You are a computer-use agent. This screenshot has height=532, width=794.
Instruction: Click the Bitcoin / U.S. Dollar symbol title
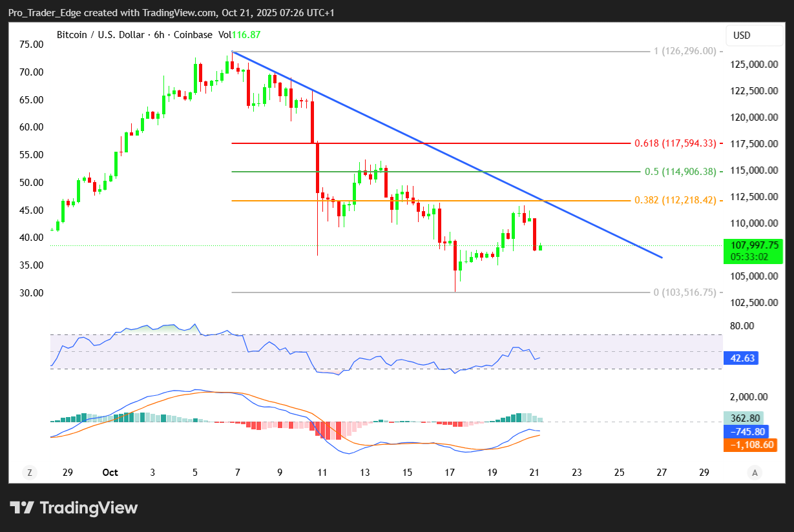[99, 35]
